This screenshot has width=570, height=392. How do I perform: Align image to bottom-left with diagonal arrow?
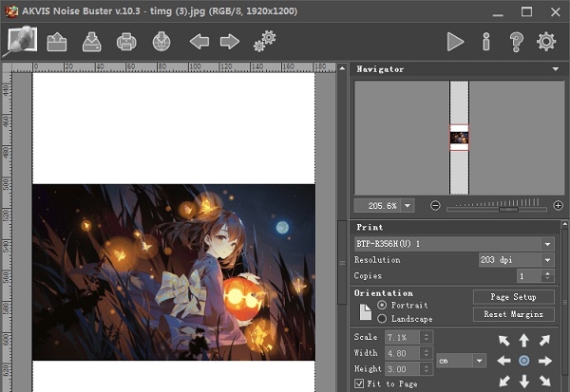tap(503, 381)
